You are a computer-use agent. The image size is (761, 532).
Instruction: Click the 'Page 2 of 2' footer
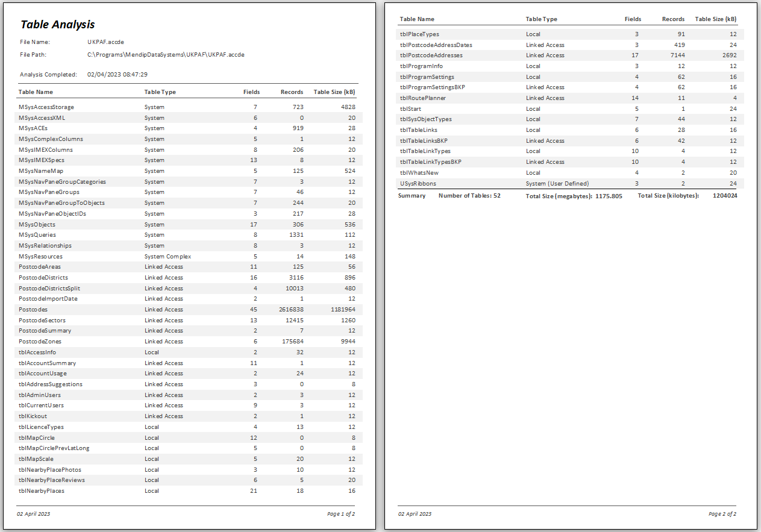coord(722,514)
